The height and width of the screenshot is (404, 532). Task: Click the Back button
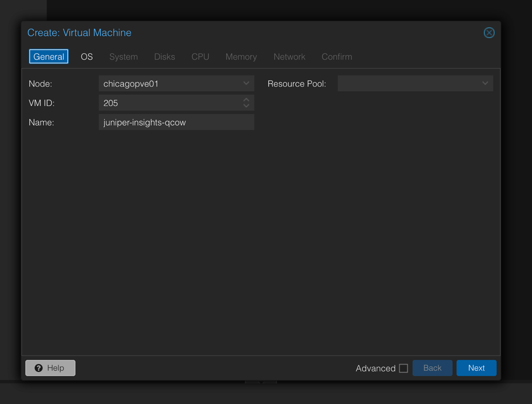432,368
